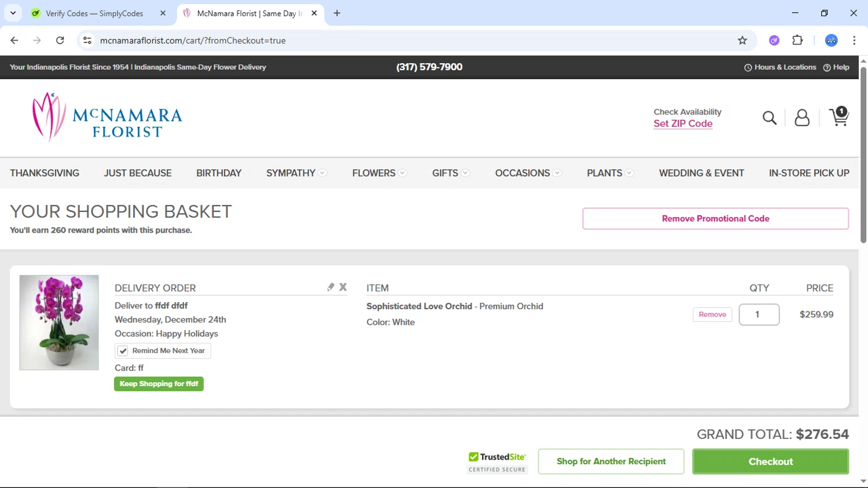Click the McNamara Florist logo
Screen dimensions: 868x488
[107, 117]
